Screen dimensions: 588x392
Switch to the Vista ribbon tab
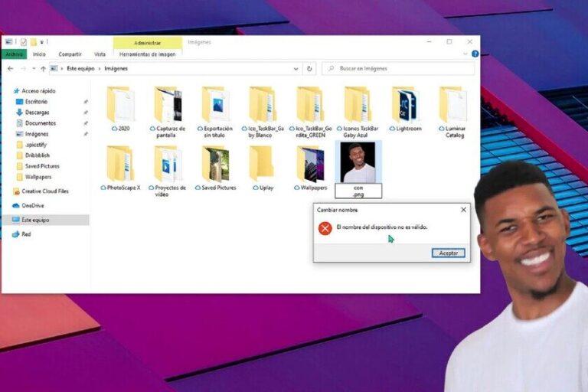[x=100, y=54]
